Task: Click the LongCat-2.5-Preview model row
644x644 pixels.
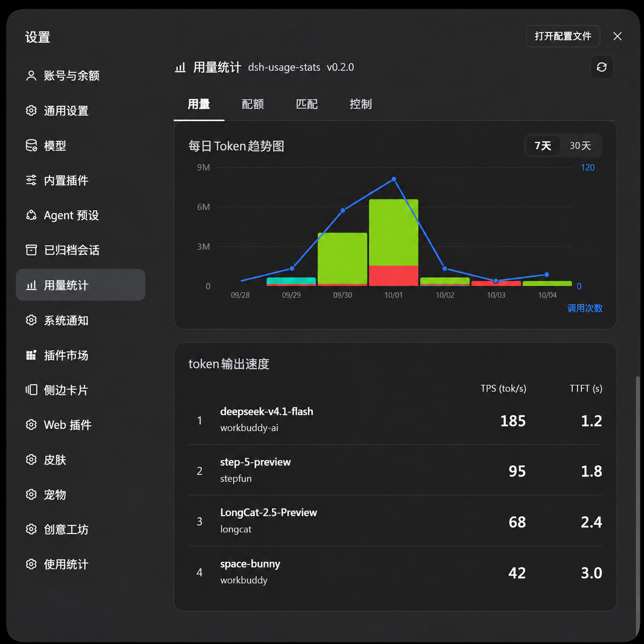Action: pyautogui.click(x=395, y=521)
